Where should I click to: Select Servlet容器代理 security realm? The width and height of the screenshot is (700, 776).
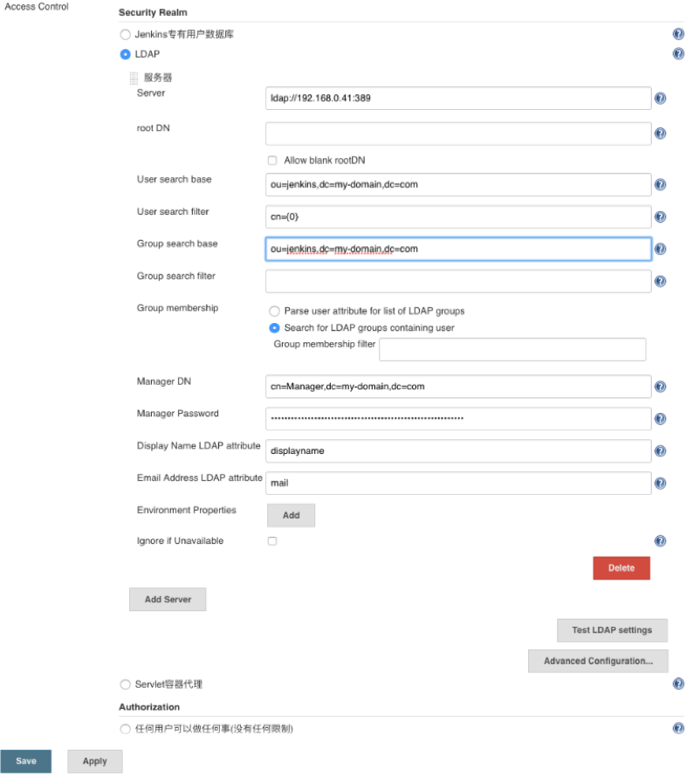(x=126, y=684)
